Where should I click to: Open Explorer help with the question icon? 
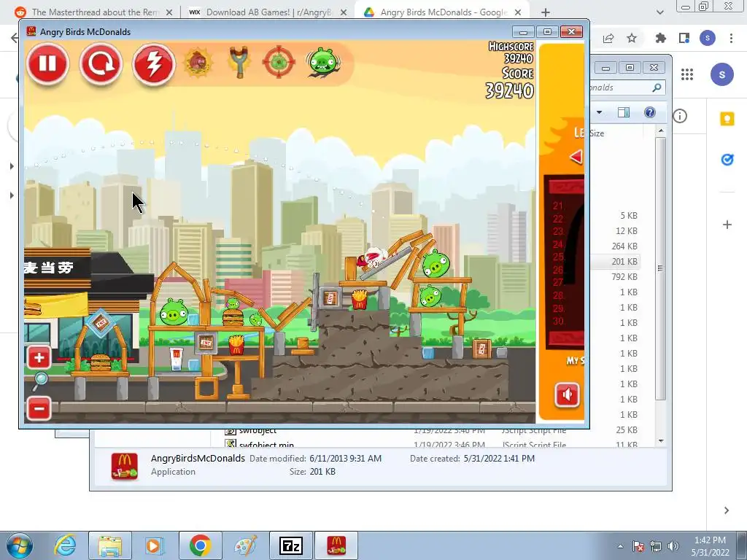coord(649,112)
